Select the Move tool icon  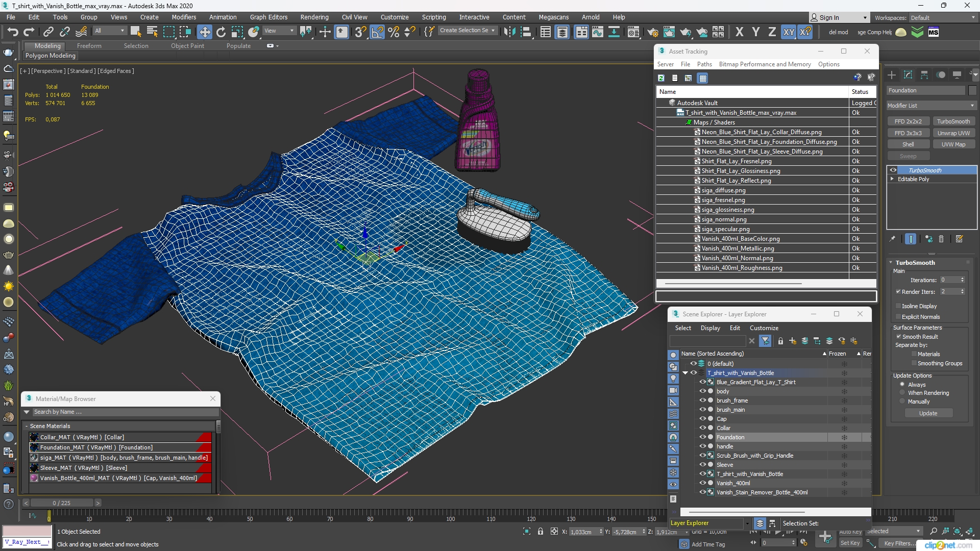(x=204, y=32)
